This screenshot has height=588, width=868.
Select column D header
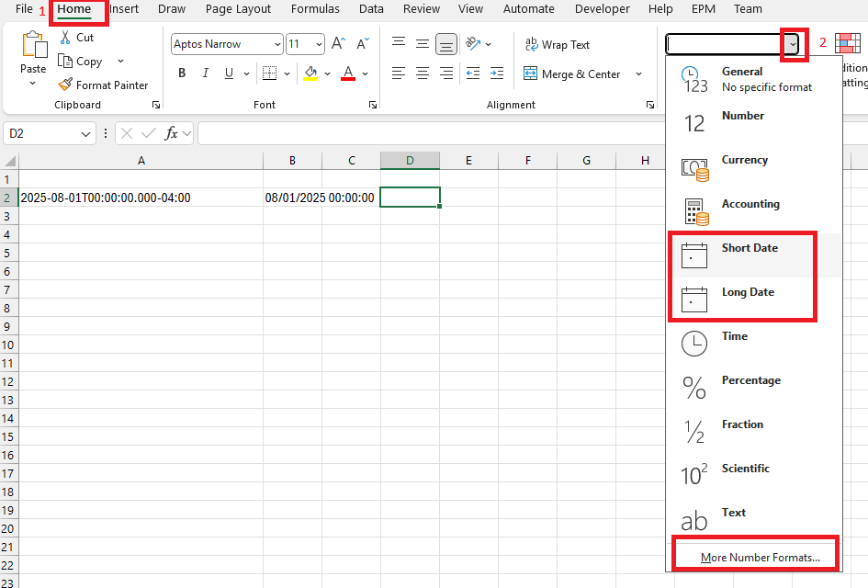click(410, 161)
